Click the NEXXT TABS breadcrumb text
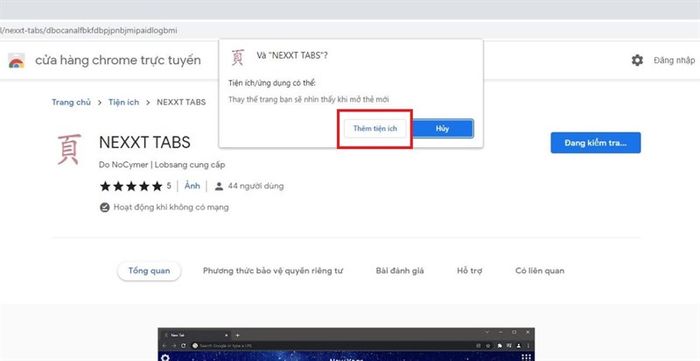700x361 pixels. point(181,102)
